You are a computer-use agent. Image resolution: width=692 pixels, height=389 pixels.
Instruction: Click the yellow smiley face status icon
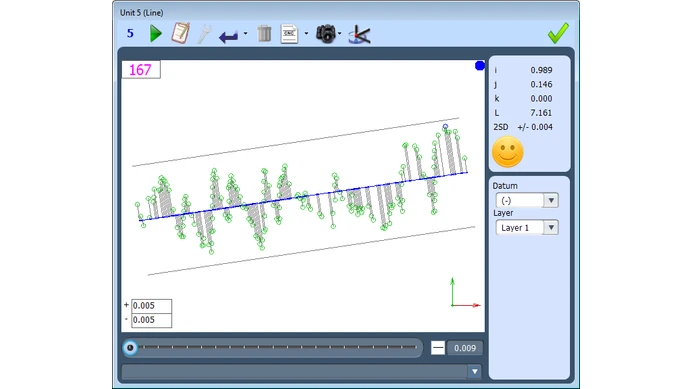coord(508,152)
